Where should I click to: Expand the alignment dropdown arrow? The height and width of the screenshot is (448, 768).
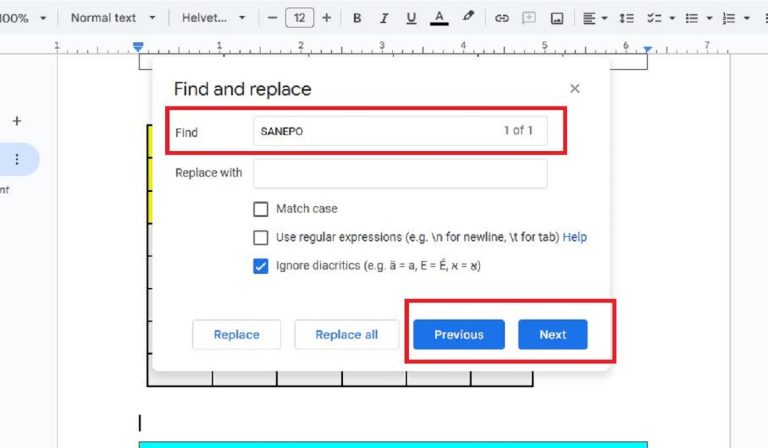[605, 18]
